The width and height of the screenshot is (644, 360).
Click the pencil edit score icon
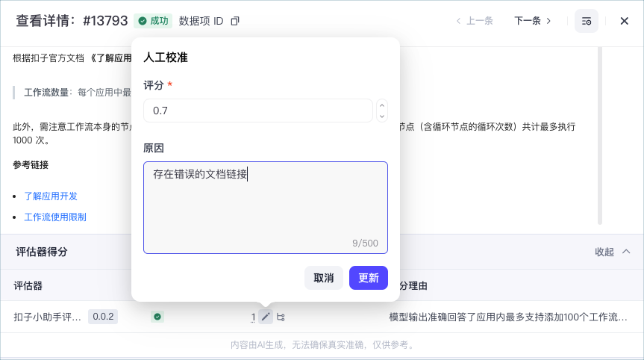coord(266,317)
